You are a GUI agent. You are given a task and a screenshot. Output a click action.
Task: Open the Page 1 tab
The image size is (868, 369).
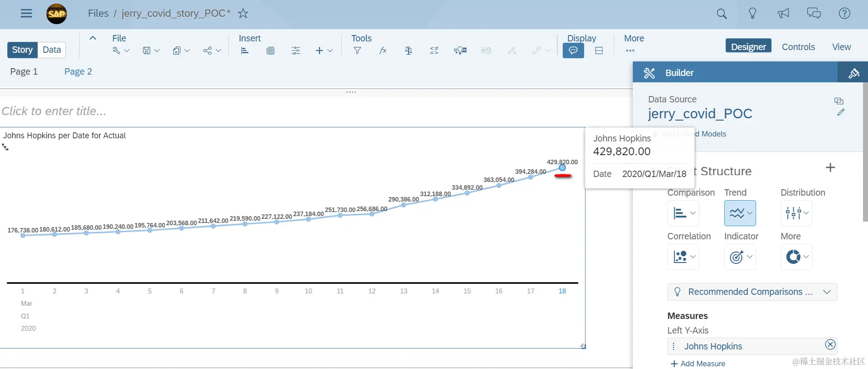click(x=24, y=71)
